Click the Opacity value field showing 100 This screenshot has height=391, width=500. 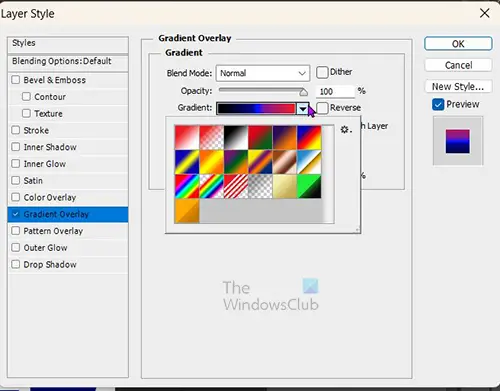point(335,91)
